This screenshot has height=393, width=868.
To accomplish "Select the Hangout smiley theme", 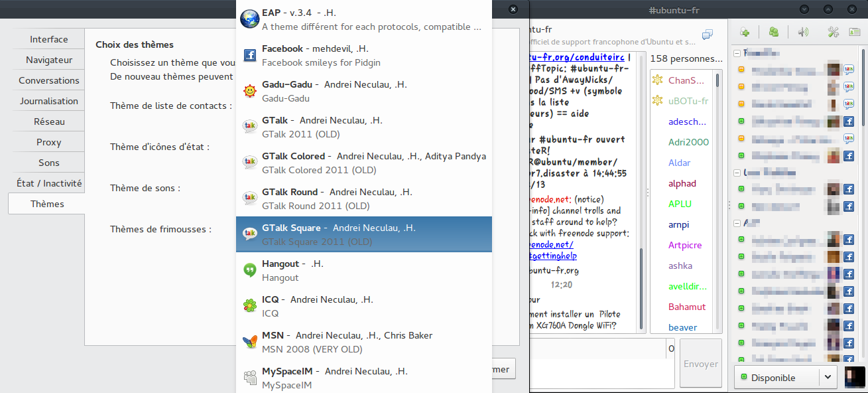I will (x=364, y=271).
